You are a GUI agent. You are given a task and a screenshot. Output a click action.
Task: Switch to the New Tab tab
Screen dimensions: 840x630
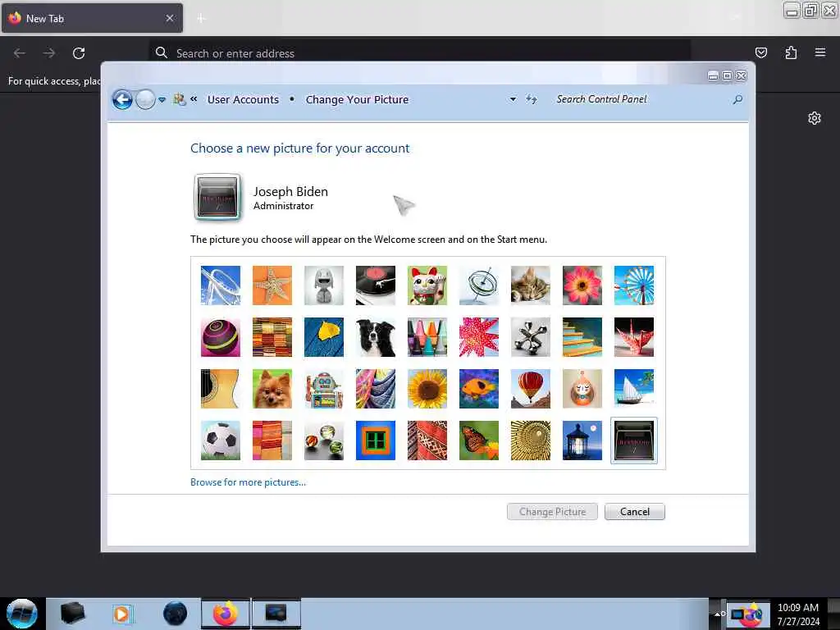[92, 18]
